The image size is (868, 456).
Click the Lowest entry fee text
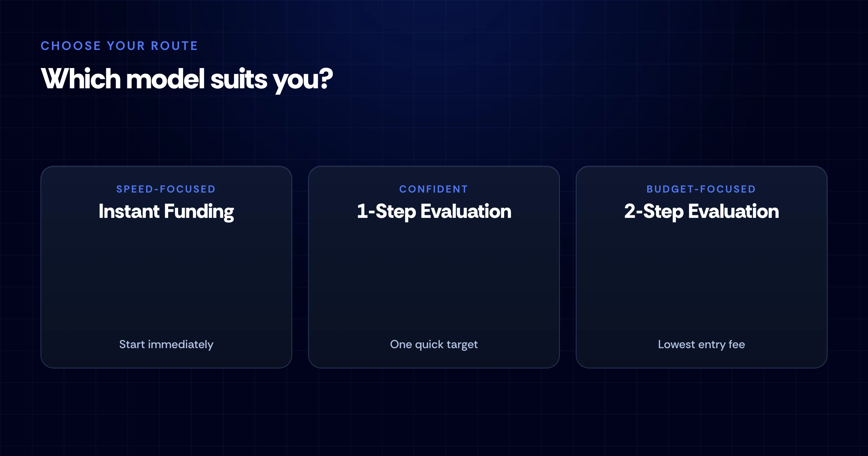702,345
